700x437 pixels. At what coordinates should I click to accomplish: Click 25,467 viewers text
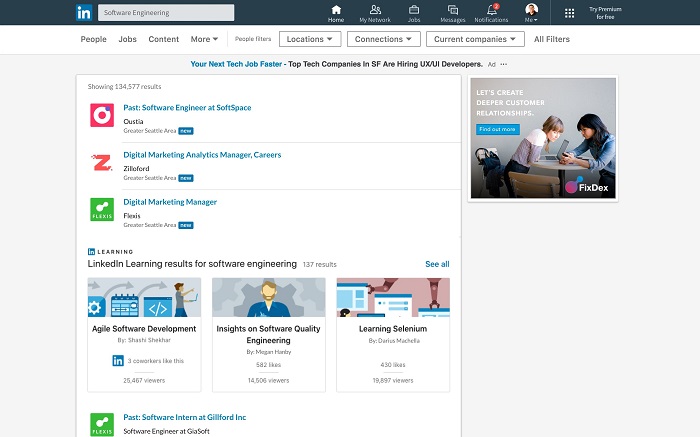click(144, 381)
